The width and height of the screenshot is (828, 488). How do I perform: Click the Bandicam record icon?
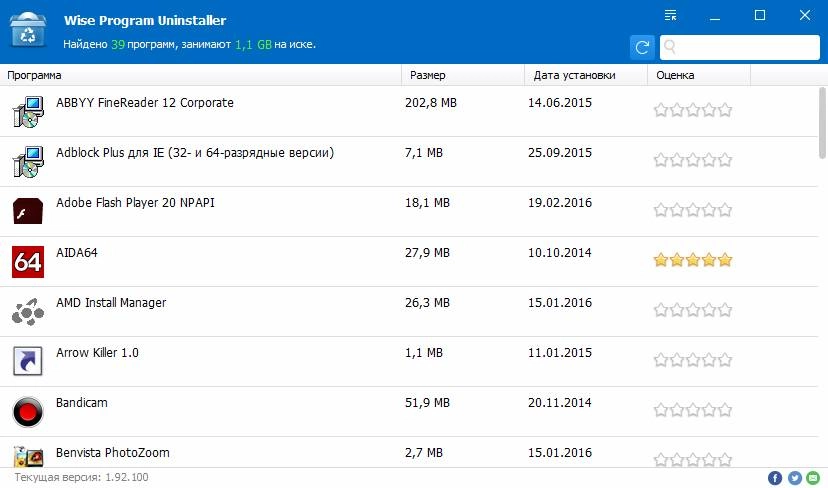click(27, 411)
